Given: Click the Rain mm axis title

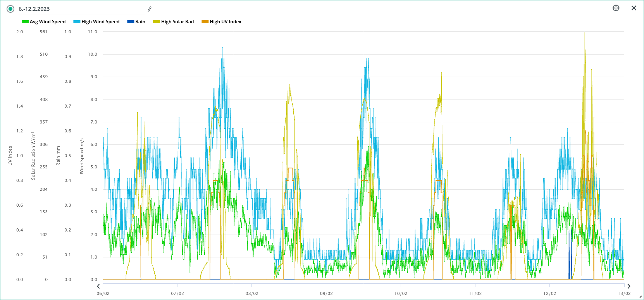Looking at the screenshot, I should [x=58, y=156].
